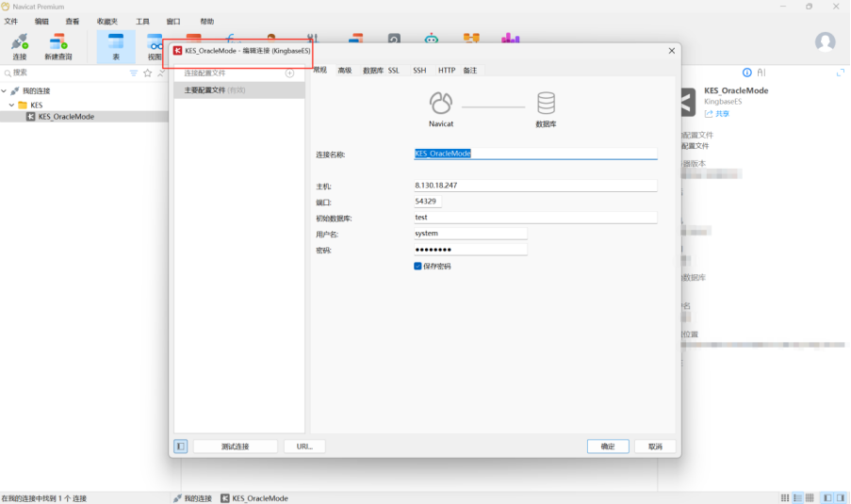Click the 新建查询 (New Query) toolbar icon
Image resolution: width=851 pixels, height=504 pixels.
(x=58, y=45)
